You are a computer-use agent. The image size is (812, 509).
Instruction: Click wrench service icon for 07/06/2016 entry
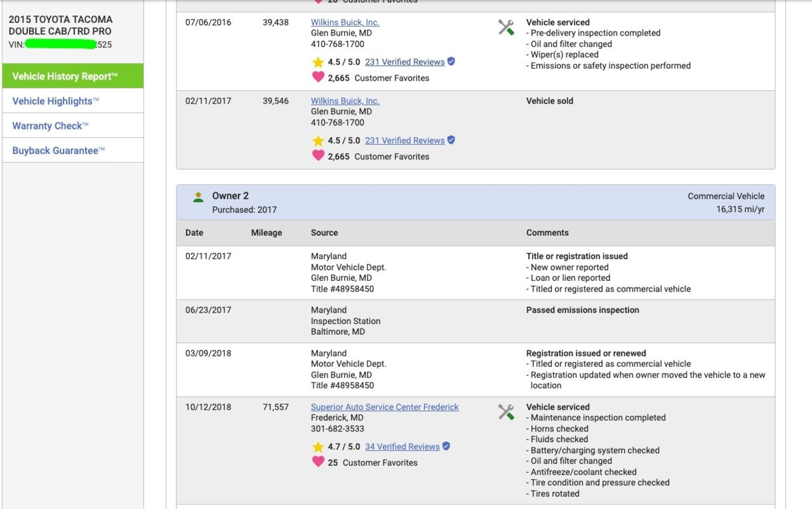click(x=506, y=27)
